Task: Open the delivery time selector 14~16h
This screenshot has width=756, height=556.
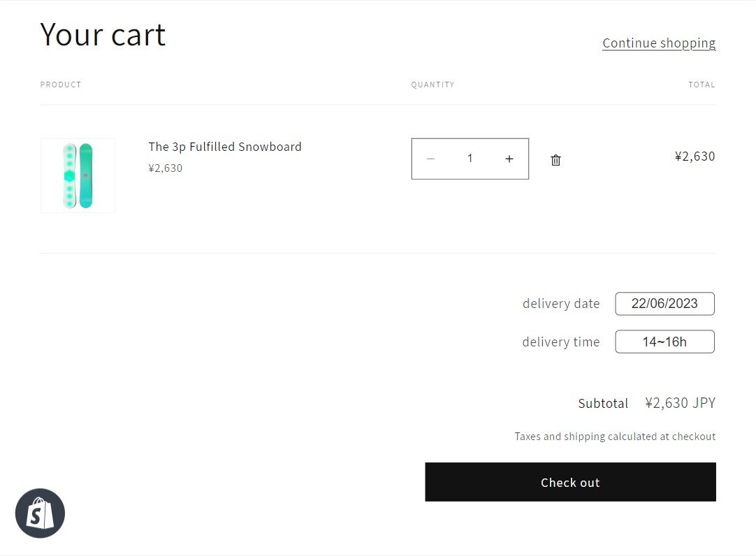Action: 665,342
